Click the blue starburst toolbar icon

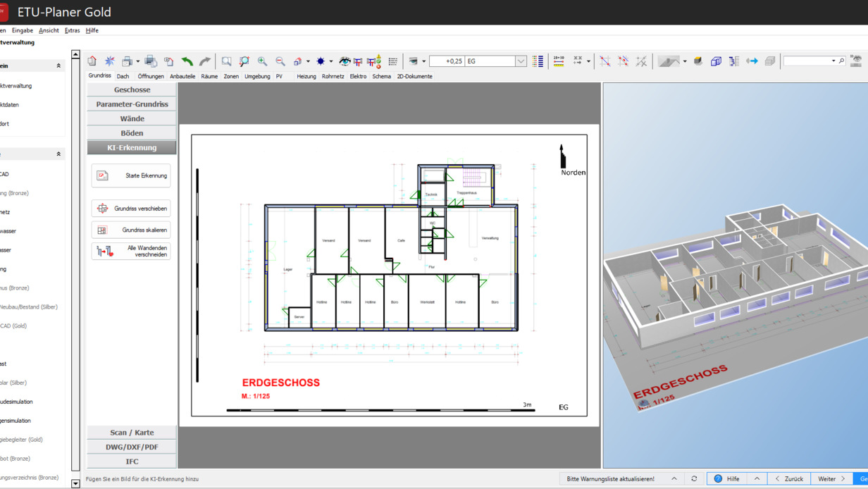tap(110, 61)
